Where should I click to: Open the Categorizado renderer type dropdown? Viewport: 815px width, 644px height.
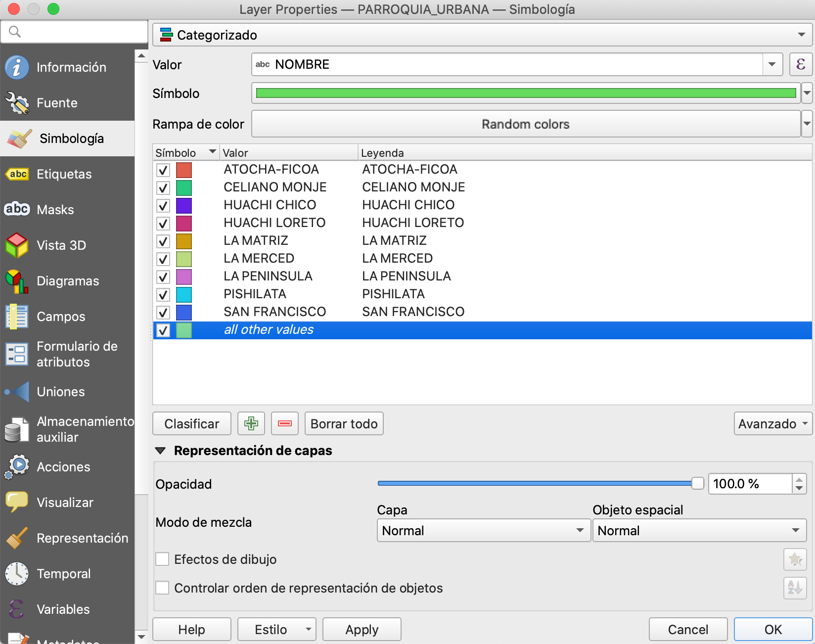coord(482,35)
